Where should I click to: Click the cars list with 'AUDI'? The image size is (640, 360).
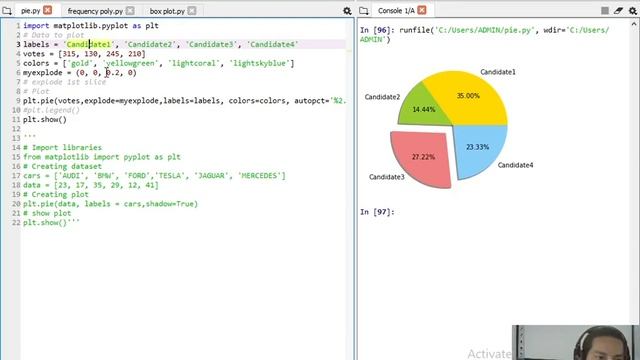click(x=154, y=176)
